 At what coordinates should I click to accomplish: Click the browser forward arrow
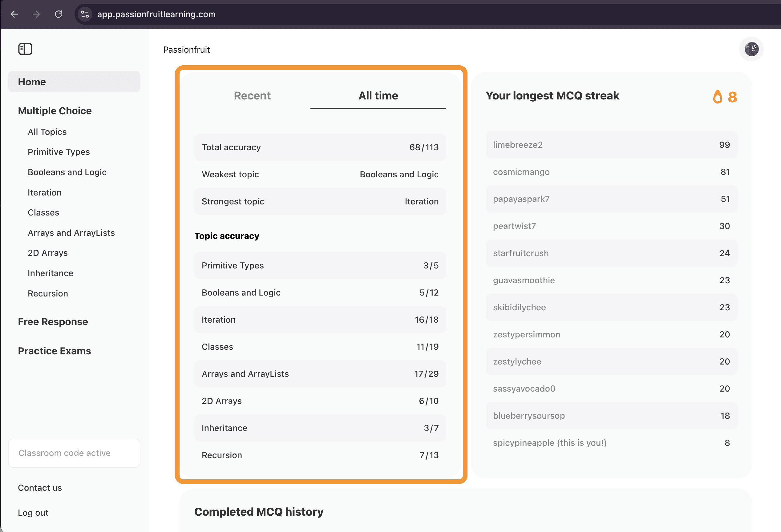click(36, 14)
